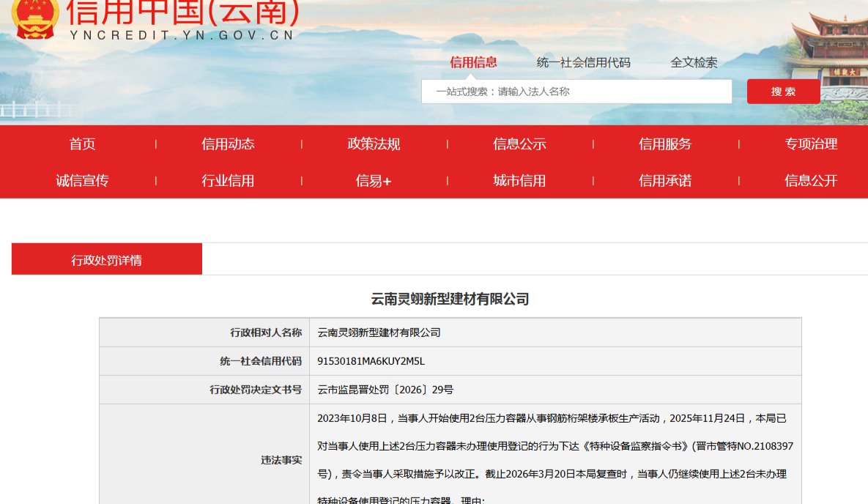The height and width of the screenshot is (504, 868).
Task: Open the 信息公示 menu item
Action: click(519, 144)
